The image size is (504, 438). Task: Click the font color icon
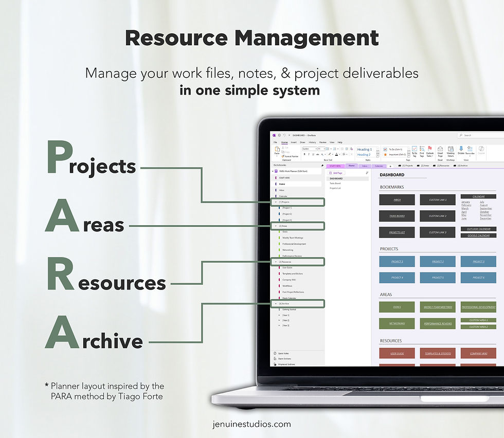(x=336, y=154)
